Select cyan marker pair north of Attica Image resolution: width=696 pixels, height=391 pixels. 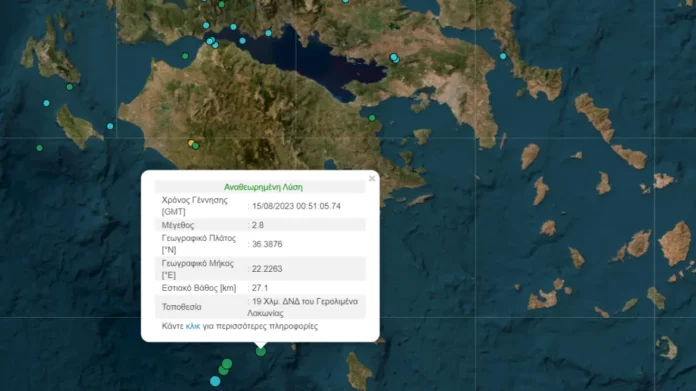394,58
